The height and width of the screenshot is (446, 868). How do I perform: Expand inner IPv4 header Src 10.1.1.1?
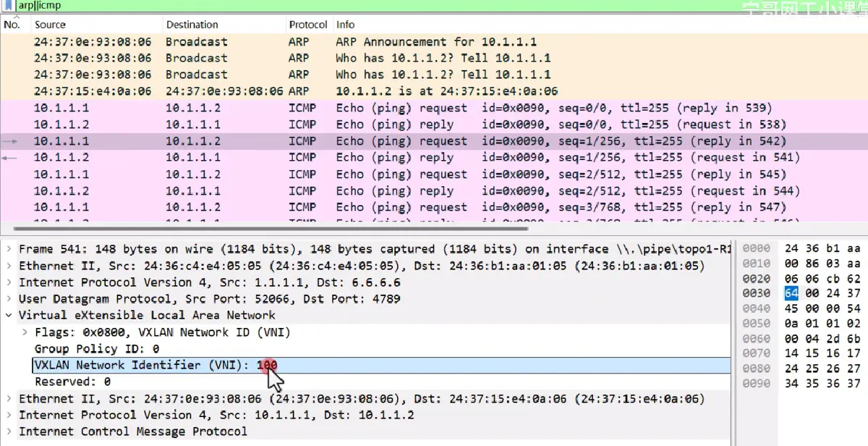[x=9, y=416]
